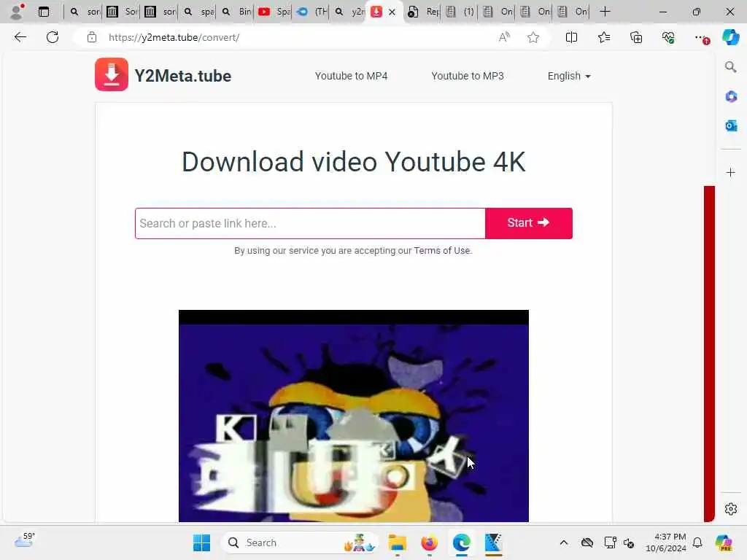Open the tab actions menu icon

coord(44,12)
